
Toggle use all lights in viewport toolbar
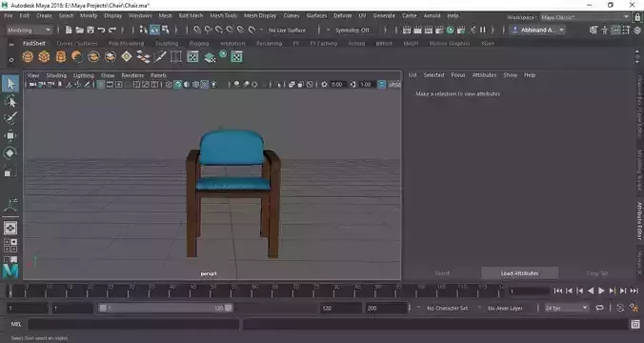[213, 84]
